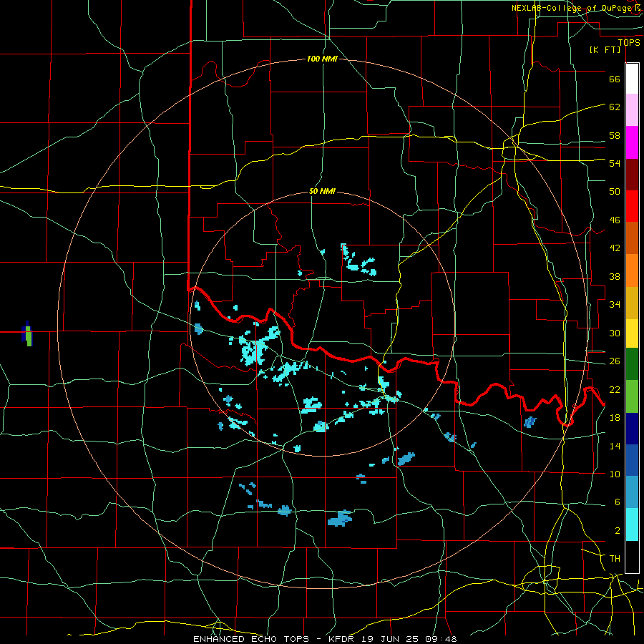Click the "TOPS" legend heading
644x644 pixels.
[629, 42]
